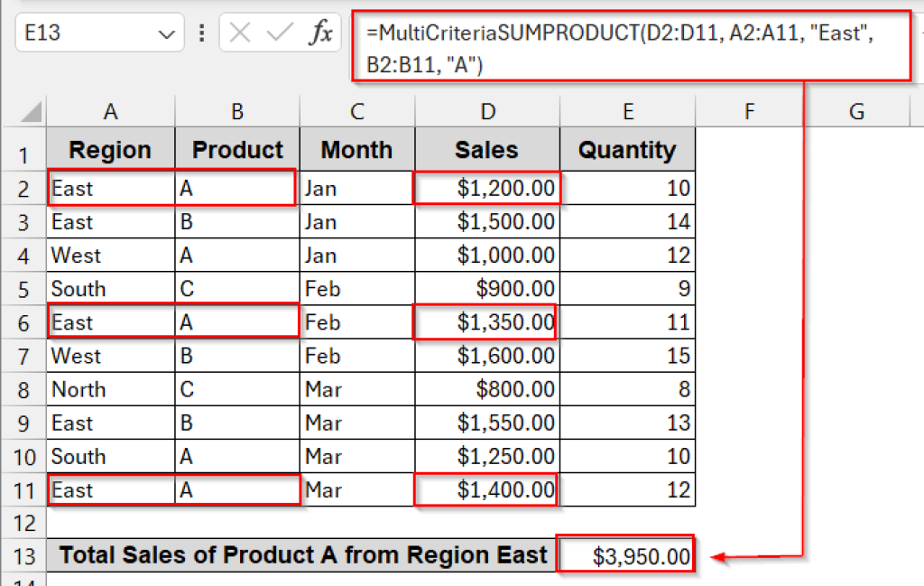924x586 pixels.
Task: Select cell B11 containing A
Action: (x=236, y=489)
